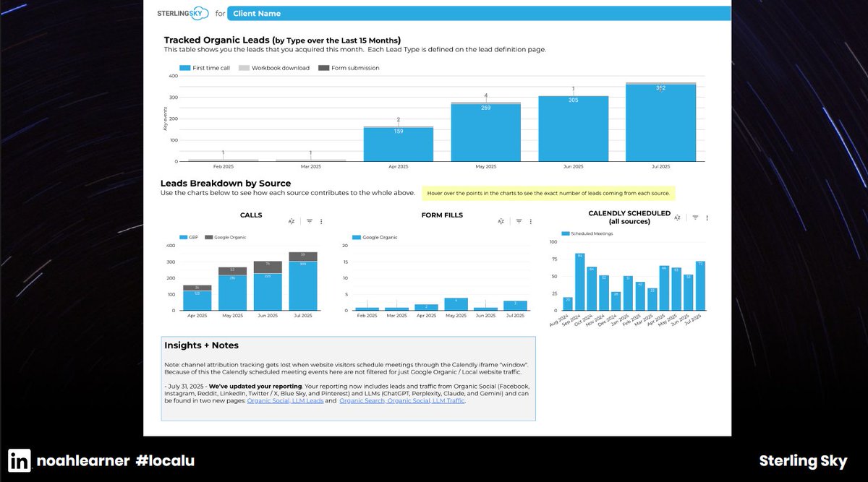The width and height of the screenshot is (868, 482).
Task: Click the CALENDLY SCHEDULED chart title
Action: click(x=629, y=218)
